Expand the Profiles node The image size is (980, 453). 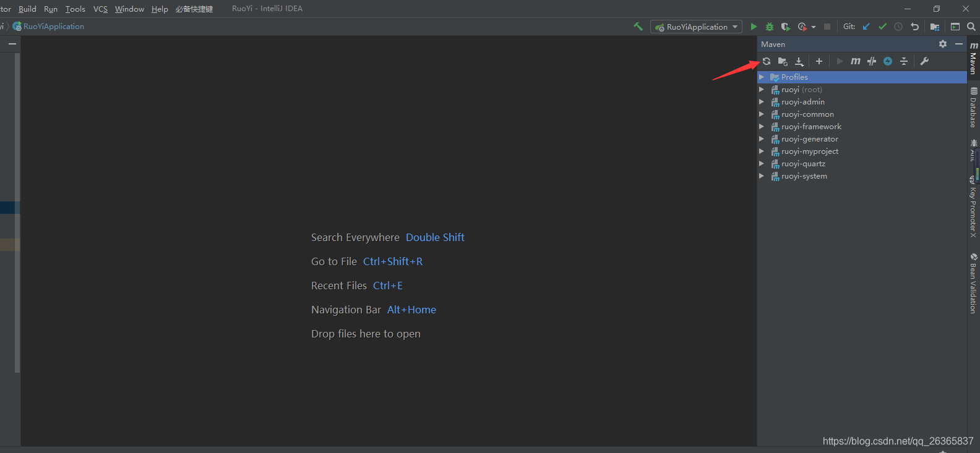pyautogui.click(x=762, y=77)
